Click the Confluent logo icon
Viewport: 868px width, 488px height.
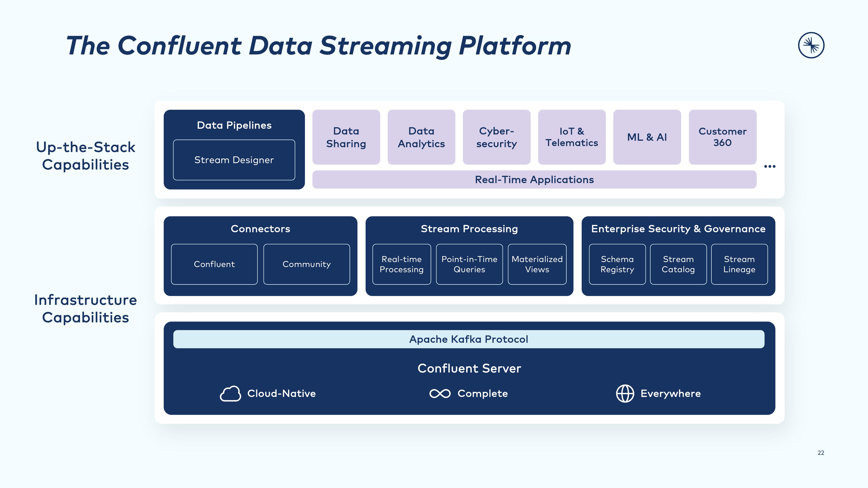pyautogui.click(x=811, y=45)
